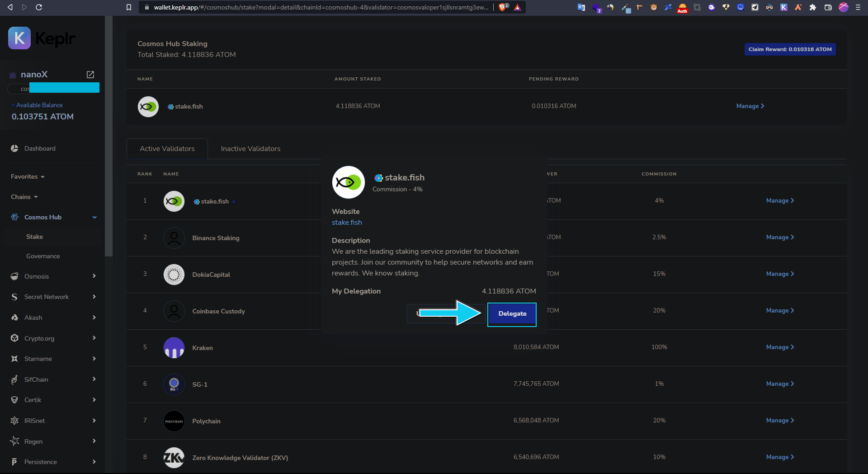The height and width of the screenshot is (474, 868).
Task: Open the extensions puzzle piece icon
Action: 813,7
